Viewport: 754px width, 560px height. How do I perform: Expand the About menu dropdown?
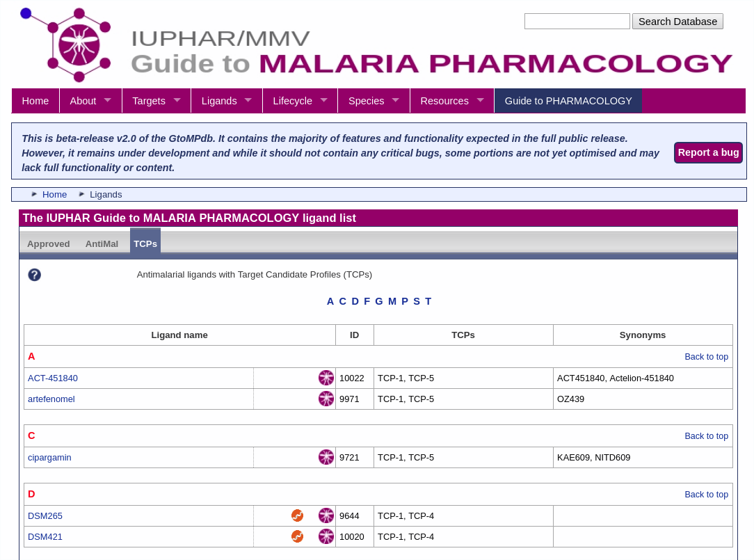point(90,101)
